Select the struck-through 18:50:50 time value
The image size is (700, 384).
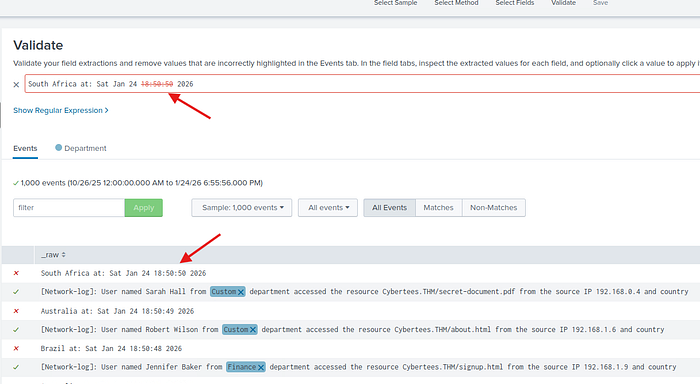157,84
